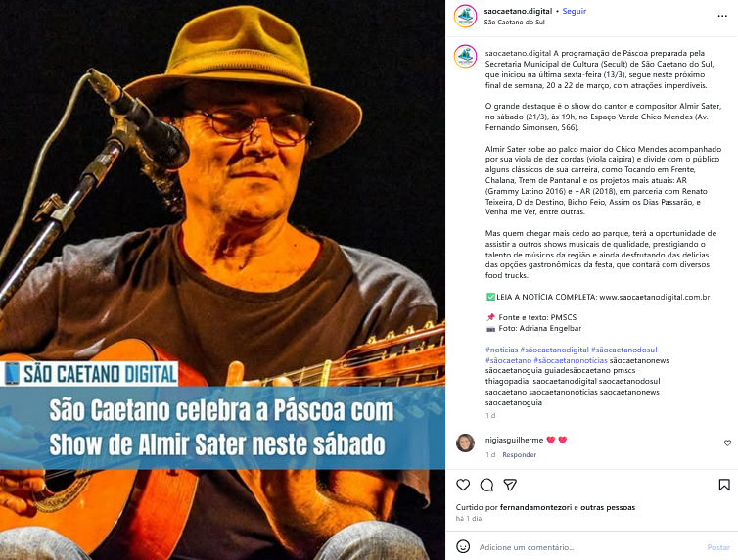
Task: Open the three-dot more options menu
Action: (x=722, y=16)
